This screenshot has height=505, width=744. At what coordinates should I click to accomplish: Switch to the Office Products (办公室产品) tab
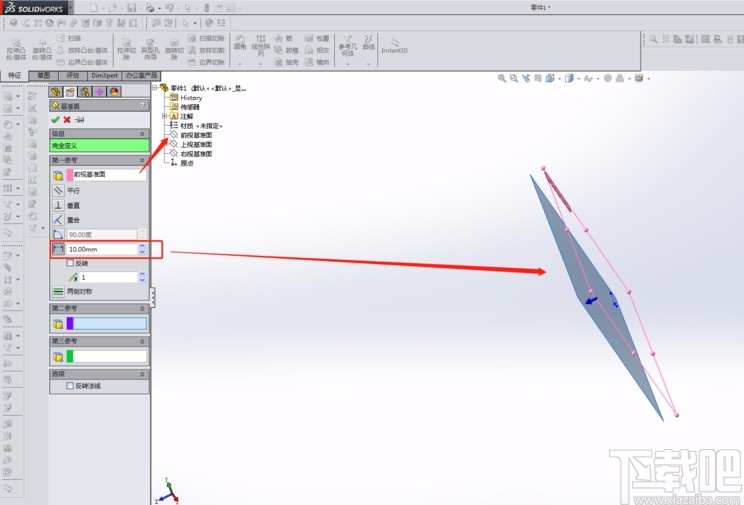point(141,75)
